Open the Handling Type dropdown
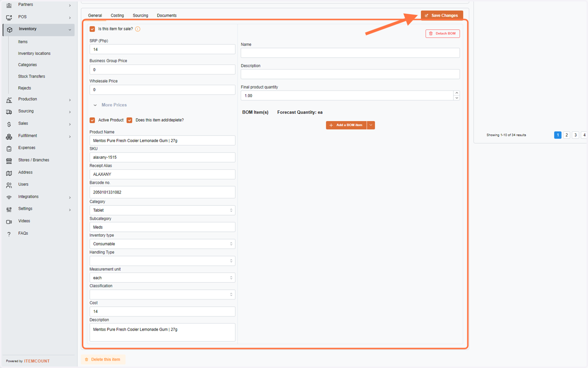 tap(162, 261)
